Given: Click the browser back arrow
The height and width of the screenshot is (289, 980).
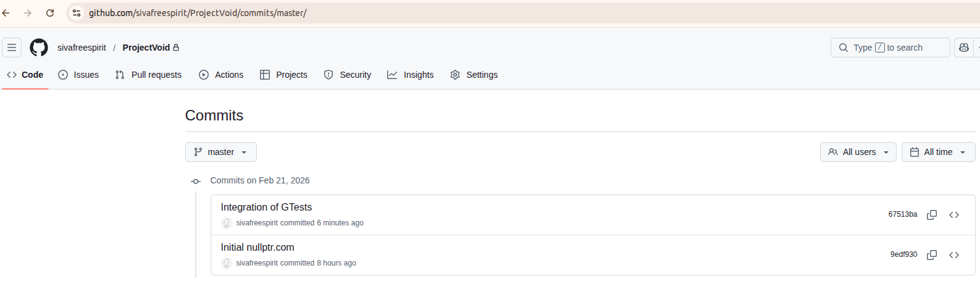Looking at the screenshot, I should click(x=6, y=13).
